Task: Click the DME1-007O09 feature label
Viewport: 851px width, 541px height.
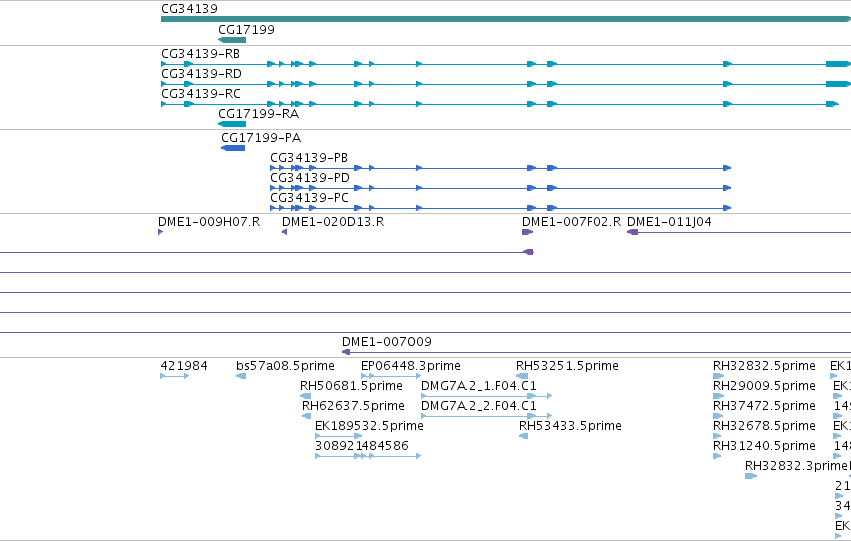Action: [x=386, y=342]
